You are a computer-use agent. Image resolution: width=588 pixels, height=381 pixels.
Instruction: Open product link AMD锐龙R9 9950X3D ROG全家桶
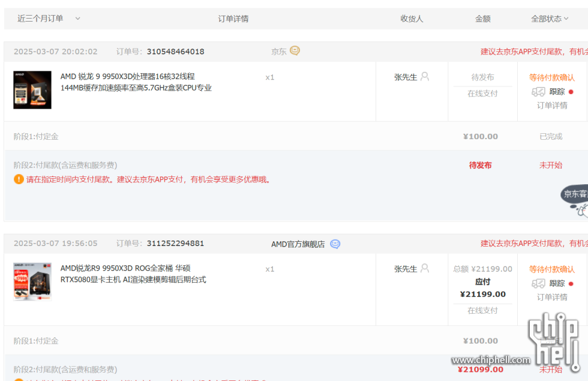tap(133, 274)
